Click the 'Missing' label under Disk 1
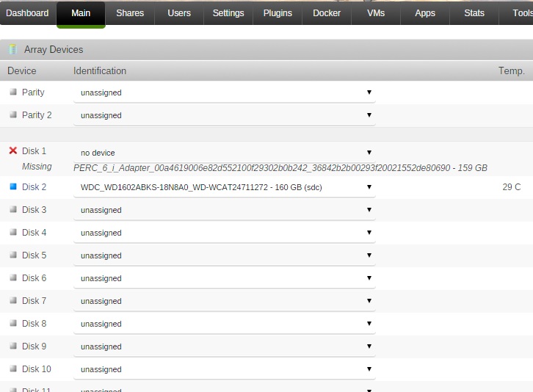The image size is (533, 392). point(37,167)
